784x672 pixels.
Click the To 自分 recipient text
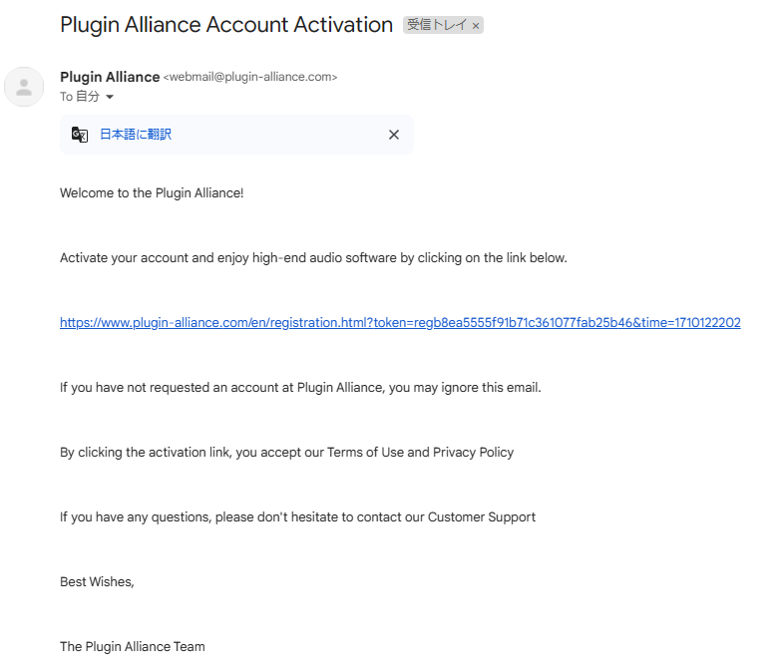pyautogui.click(x=80, y=97)
